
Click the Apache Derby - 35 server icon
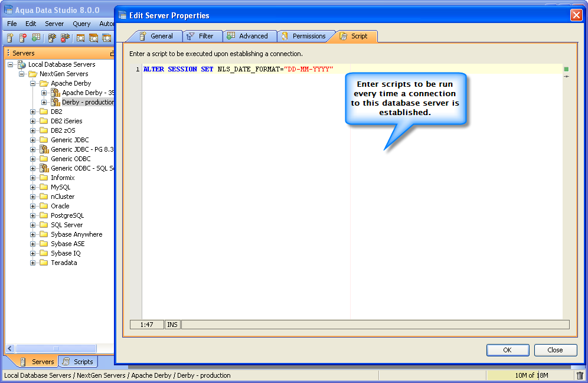click(x=55, y=93)
